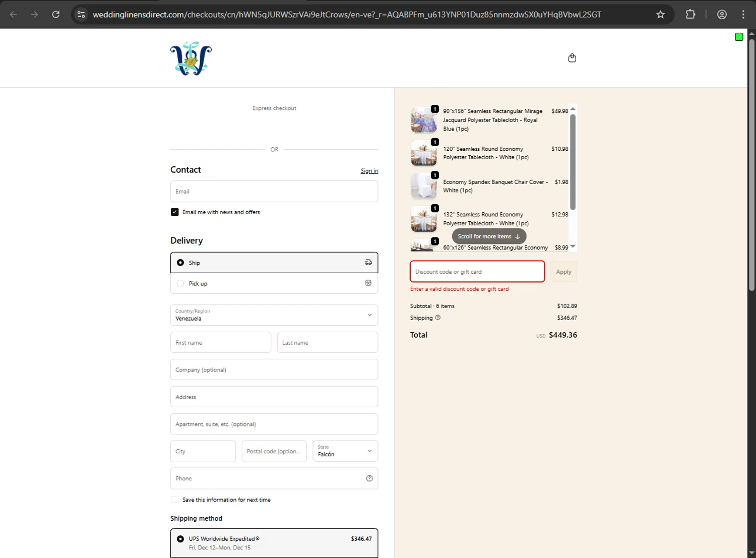
Task: Focus the Phone input field
Action: pyautogui.click(x=274, y=478)
